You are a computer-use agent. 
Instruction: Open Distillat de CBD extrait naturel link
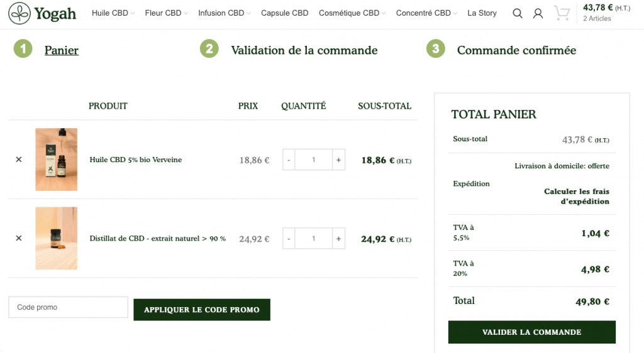coord(158,238)
